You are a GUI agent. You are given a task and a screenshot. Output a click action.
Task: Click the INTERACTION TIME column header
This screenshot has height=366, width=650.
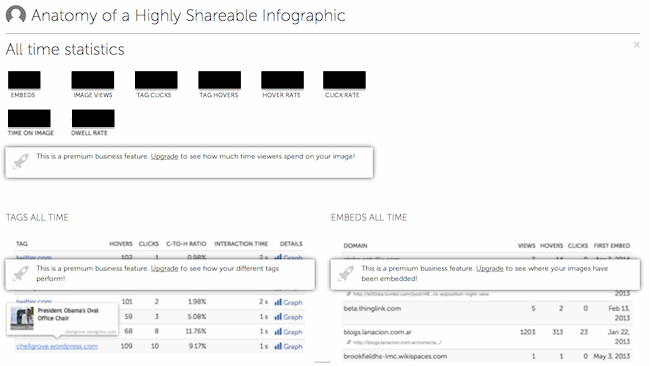(x=241, y=244)
